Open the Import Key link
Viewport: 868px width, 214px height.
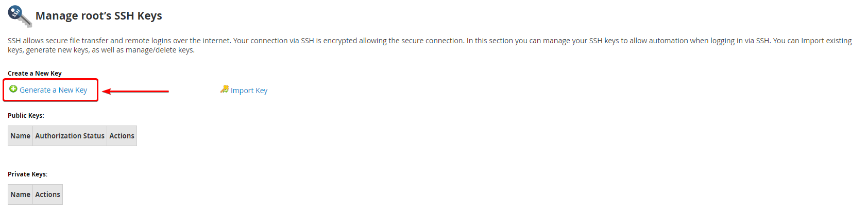(249, 91)
